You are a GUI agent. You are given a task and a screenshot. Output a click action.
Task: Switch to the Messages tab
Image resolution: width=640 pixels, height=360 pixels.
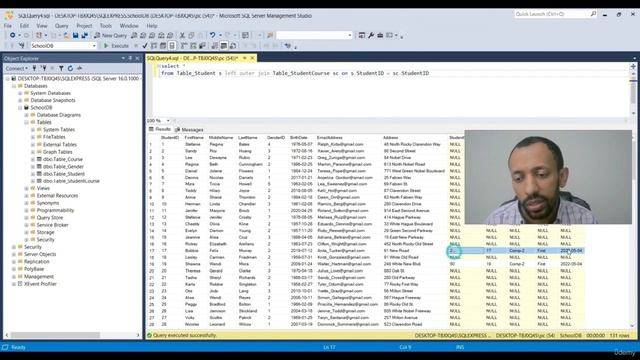pos(189,129)
